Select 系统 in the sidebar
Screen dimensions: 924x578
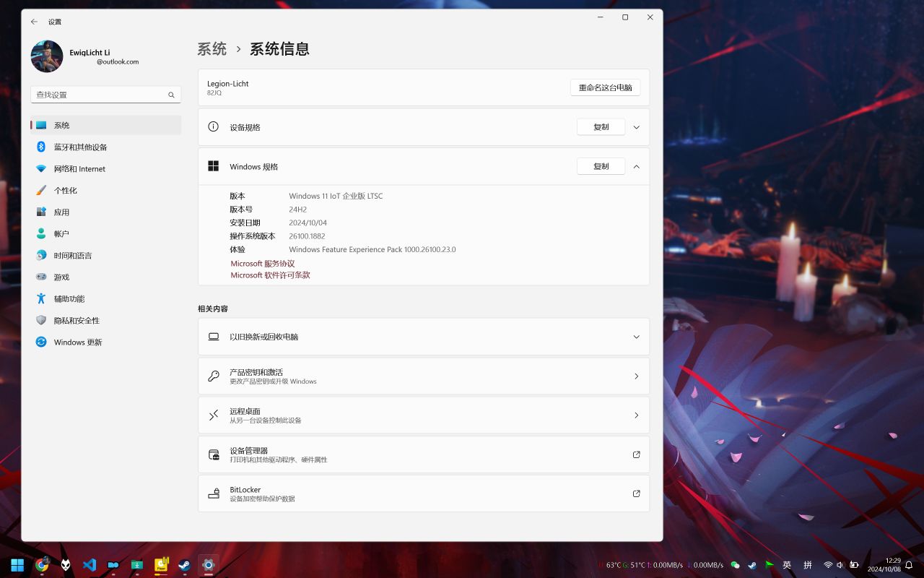(105, 125)
